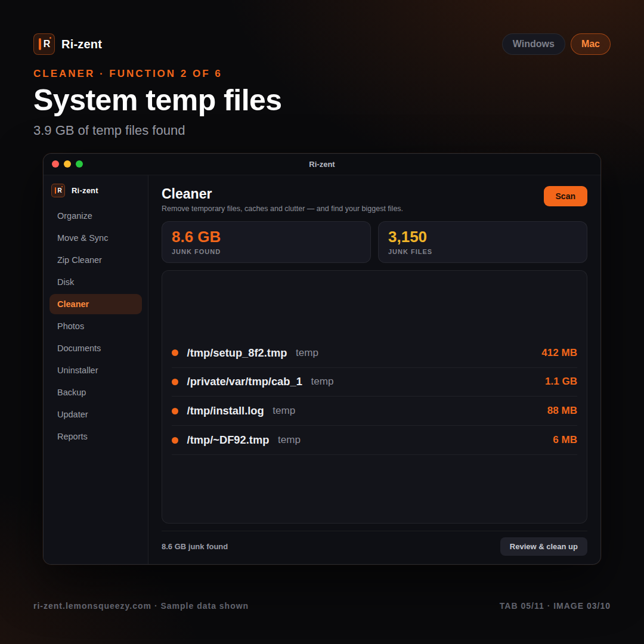Click the 88 MB size value
The height and width of the screenshot is (644, 644).
point(562,411)
